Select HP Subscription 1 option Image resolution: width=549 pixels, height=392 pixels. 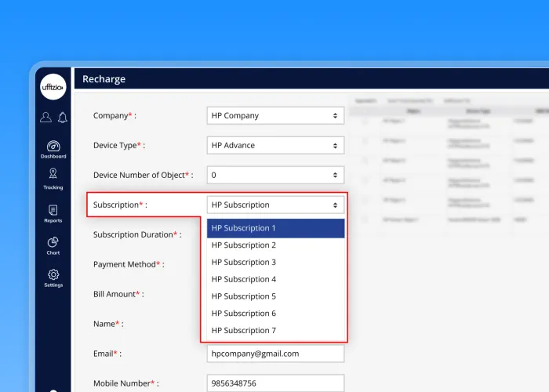point(275,228)
